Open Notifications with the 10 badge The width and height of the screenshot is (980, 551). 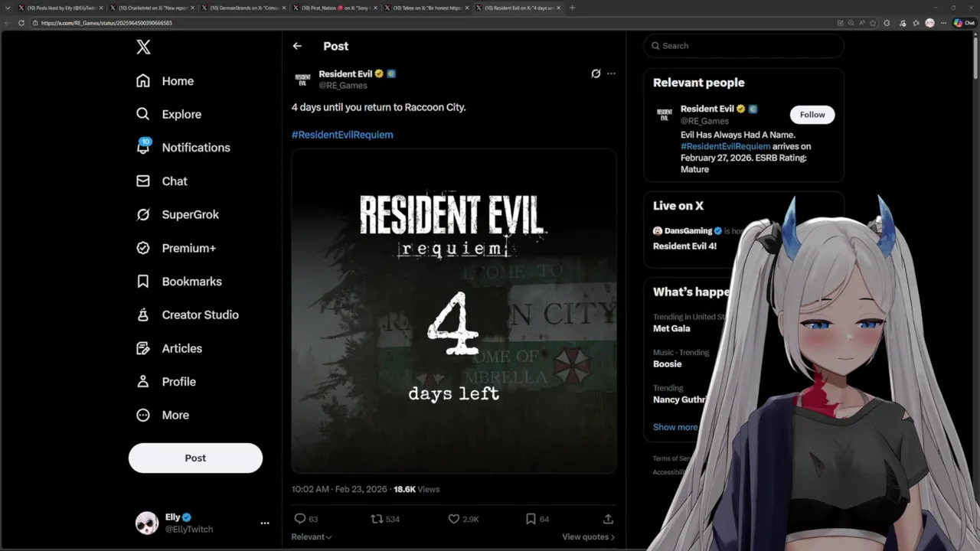(x=183, y=147)
